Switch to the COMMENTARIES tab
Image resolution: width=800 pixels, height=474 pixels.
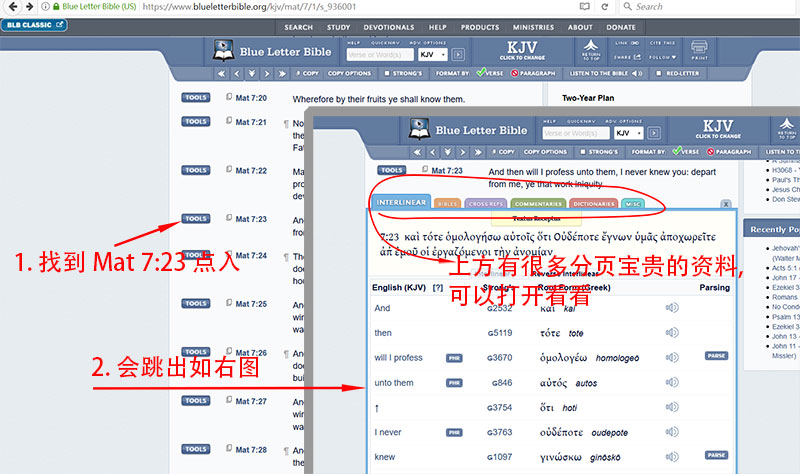coord(538,204)
